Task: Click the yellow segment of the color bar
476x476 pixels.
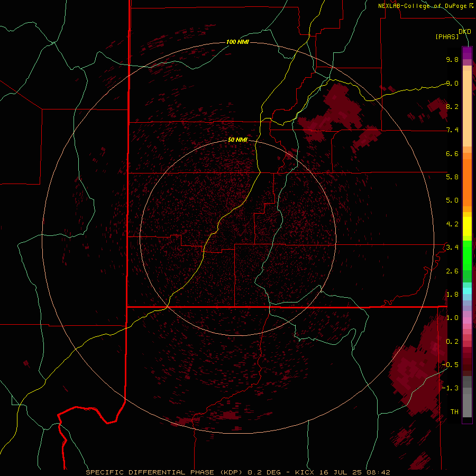Action: click(467, 226)
